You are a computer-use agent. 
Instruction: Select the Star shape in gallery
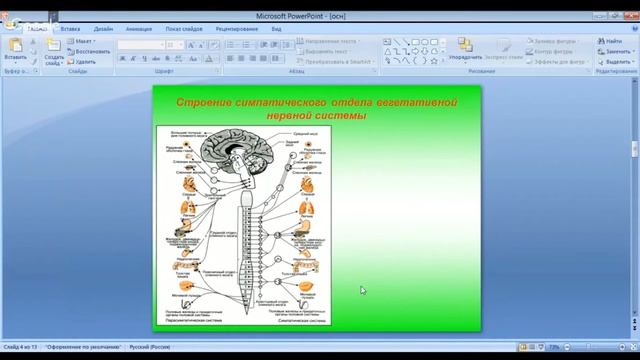click(434, 61)
